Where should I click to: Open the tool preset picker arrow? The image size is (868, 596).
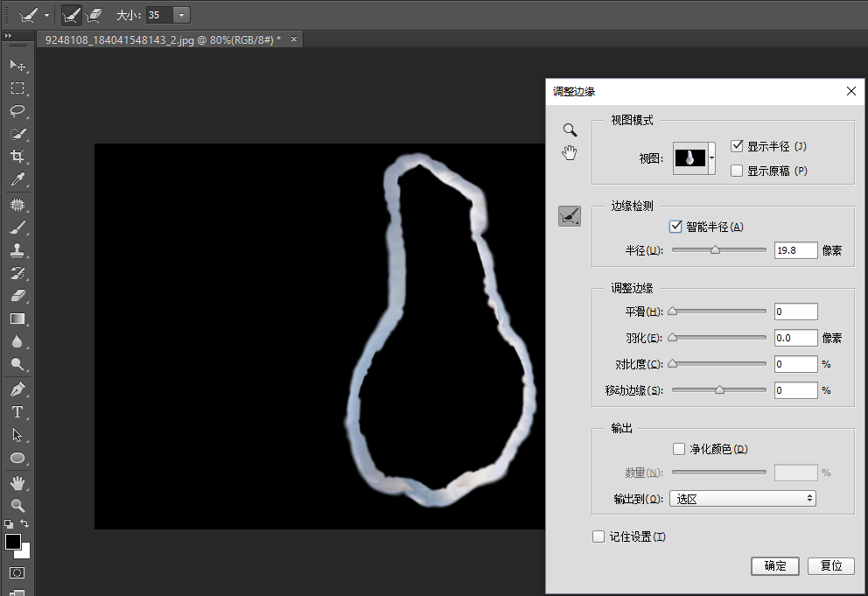pos(46,16)
